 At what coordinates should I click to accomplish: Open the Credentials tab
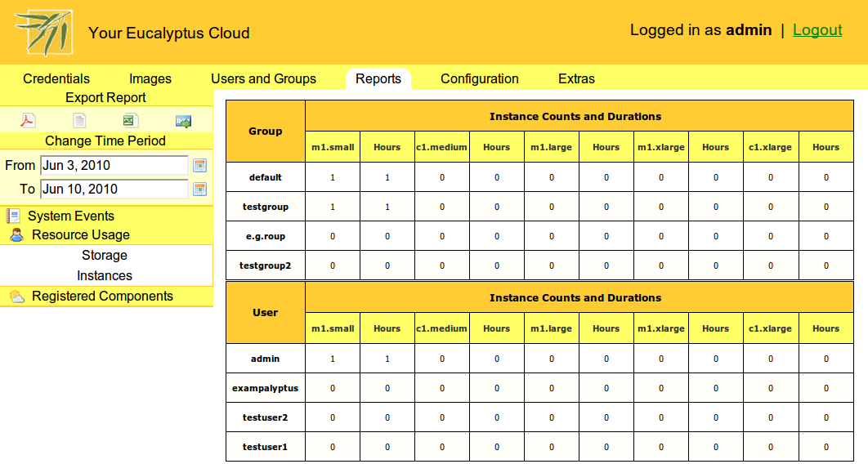[x=56, y=78]
